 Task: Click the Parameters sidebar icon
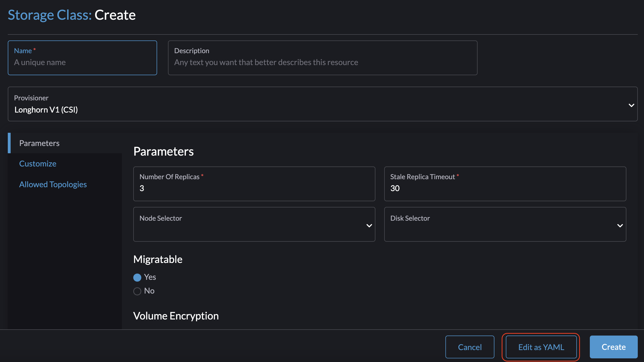click(39, 143)
